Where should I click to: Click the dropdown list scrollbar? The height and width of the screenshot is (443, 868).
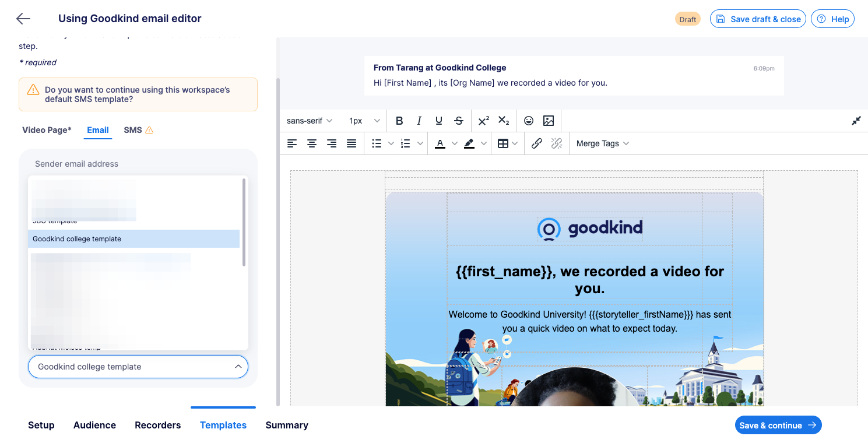[244, 222]
